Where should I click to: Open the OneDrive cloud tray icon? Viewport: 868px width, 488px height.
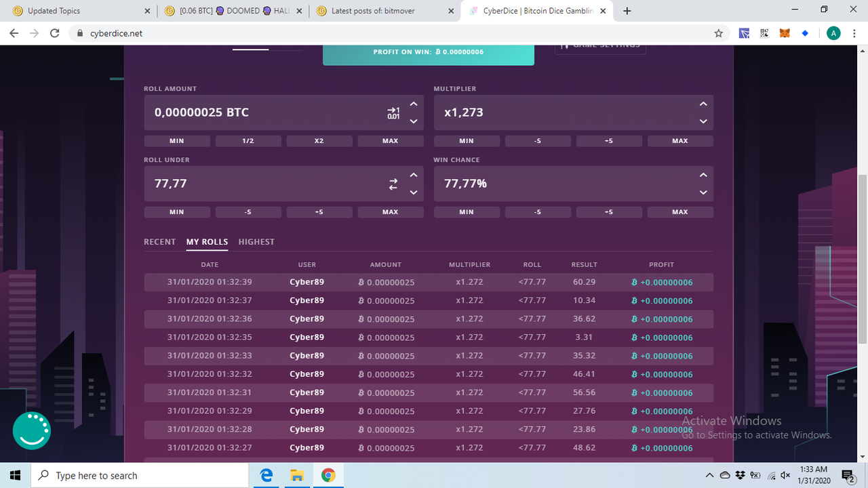coord(725,475)
